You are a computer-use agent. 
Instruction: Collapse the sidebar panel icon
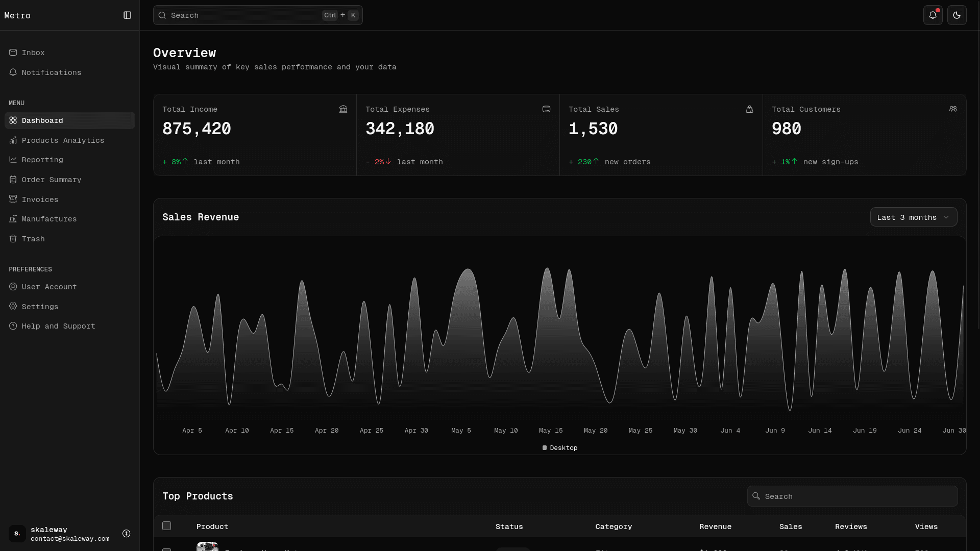(x=128, y=15)
